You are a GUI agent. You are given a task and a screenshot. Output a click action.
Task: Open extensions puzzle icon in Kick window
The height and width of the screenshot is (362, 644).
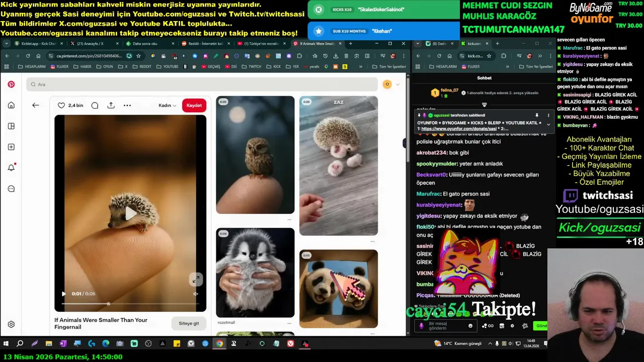pyautogui.click(x=504, y=56)
